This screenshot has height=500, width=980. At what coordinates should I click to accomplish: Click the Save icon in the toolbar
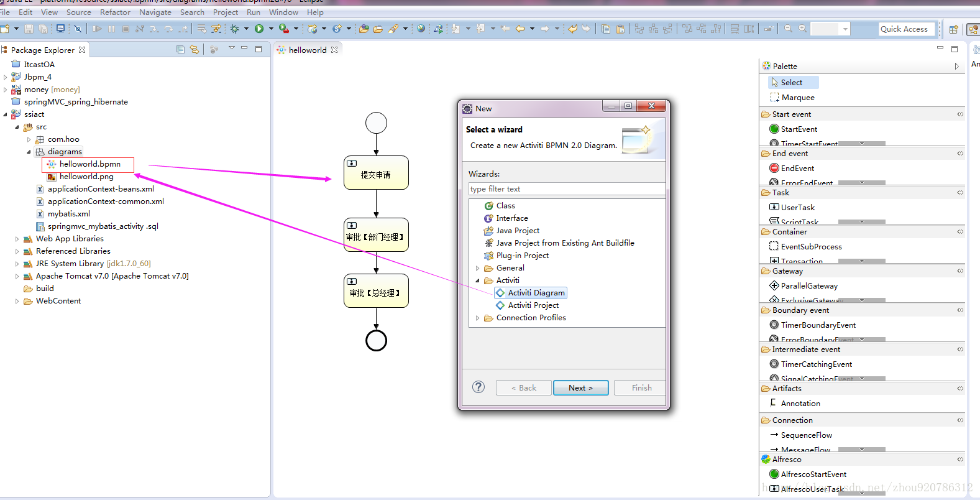coord(29,29)
